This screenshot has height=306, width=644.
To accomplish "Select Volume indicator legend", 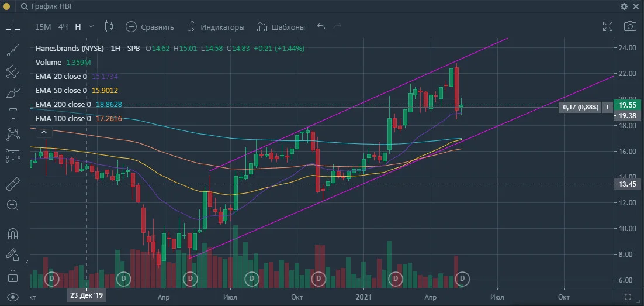I will coord(49,63).
